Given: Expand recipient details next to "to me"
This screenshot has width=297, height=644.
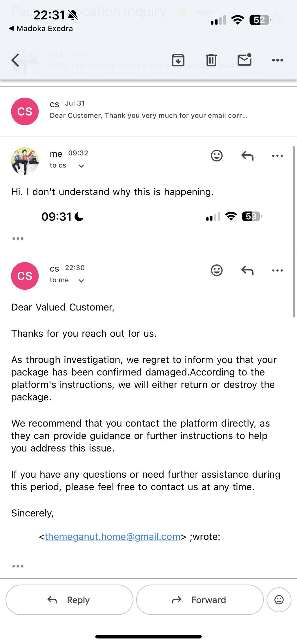Looking at the screenshot, I should (82, 281).
